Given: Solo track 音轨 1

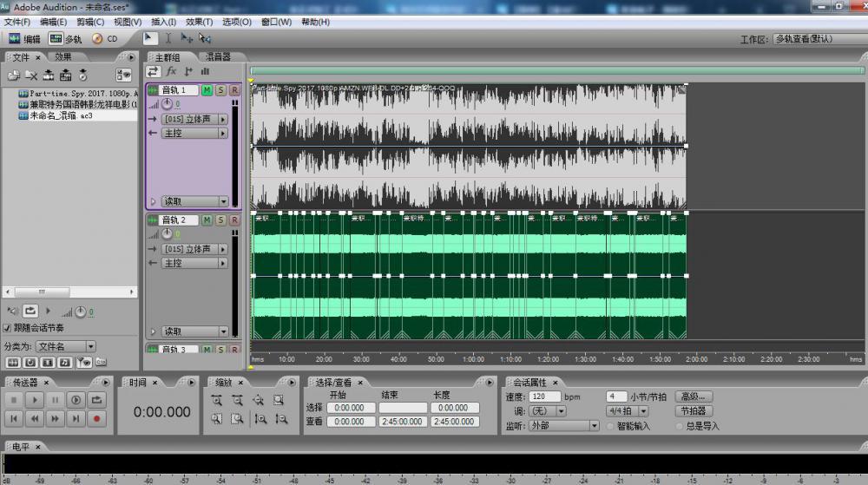Looking at the screenshot, I should coord(220,89).
